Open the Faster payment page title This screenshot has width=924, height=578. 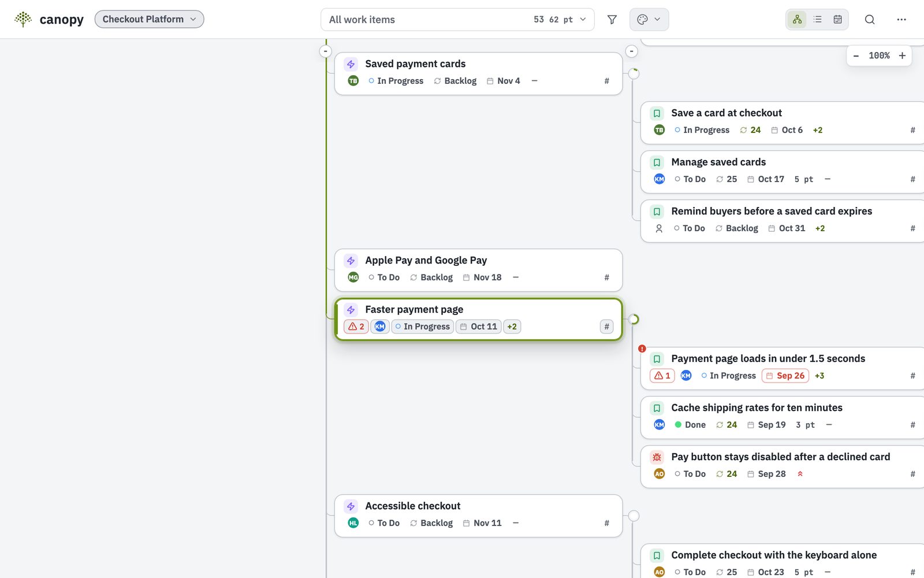point(414,310)
